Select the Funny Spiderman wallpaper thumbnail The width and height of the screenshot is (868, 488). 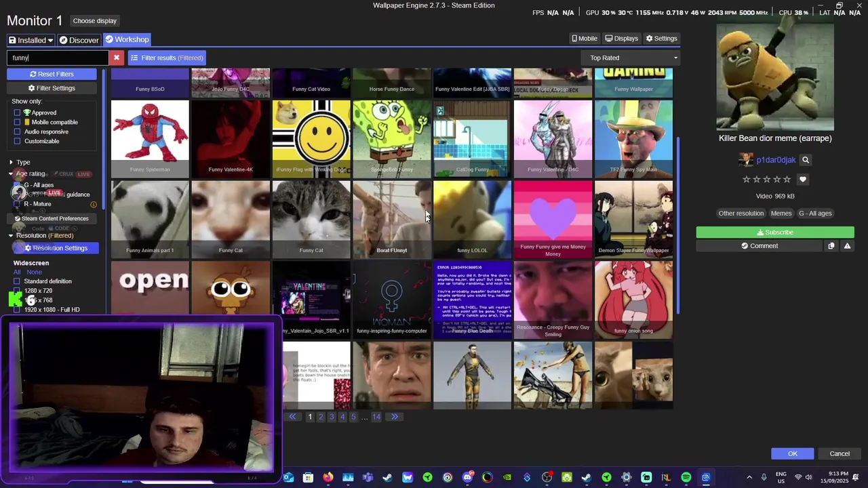tap(150, 138)
